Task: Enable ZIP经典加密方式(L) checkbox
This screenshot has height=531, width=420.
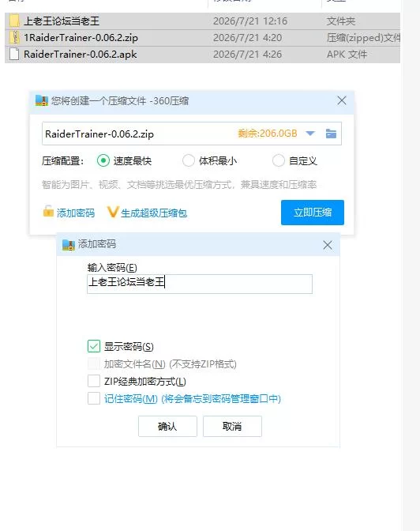Action: point(94,381)
